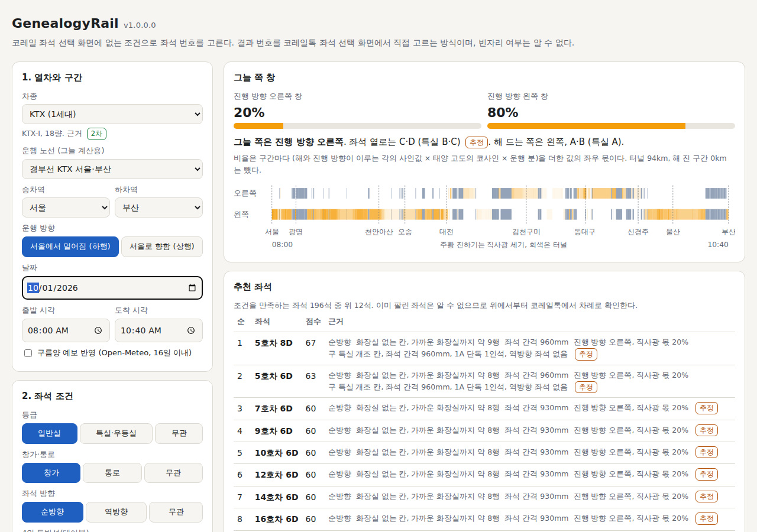Select 서울에서 멀어짐 (하행) direction

tap(70, 246)
